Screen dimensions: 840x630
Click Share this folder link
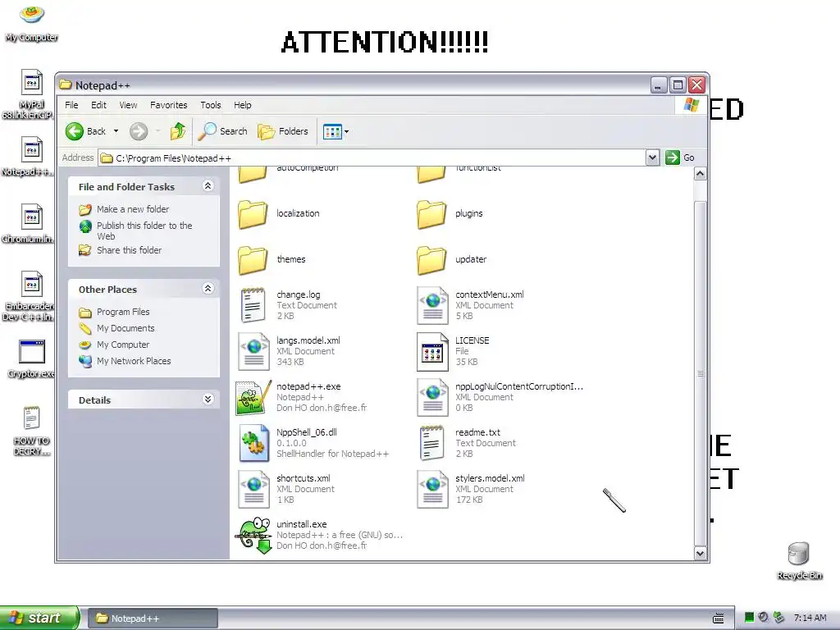(129, 250)
